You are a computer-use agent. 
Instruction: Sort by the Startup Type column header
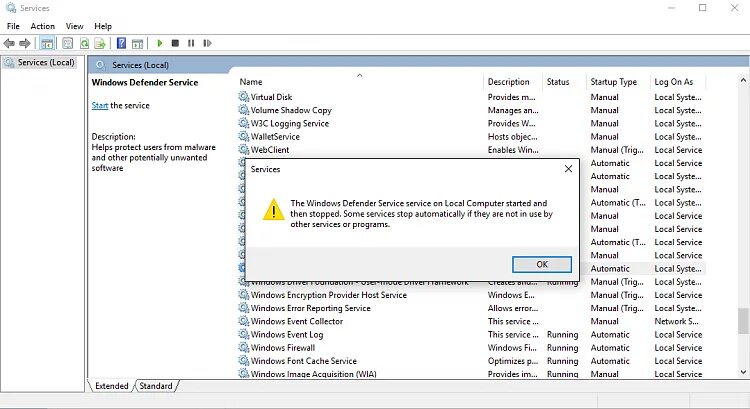coord(619,82)
